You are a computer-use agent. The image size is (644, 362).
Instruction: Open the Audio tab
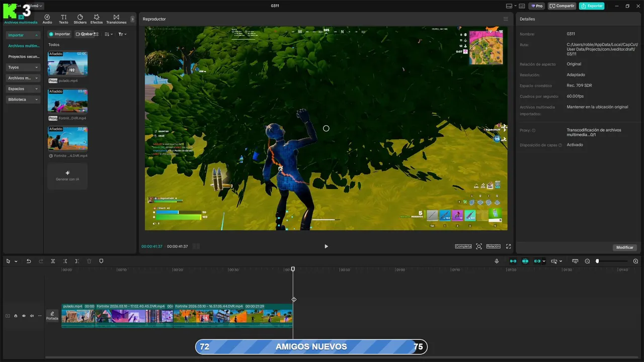(x=47, y=19)
